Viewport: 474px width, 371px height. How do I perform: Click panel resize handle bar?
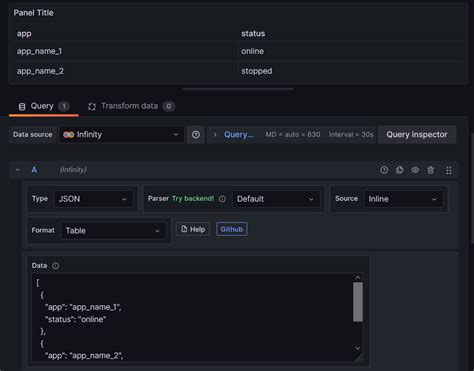238,89
